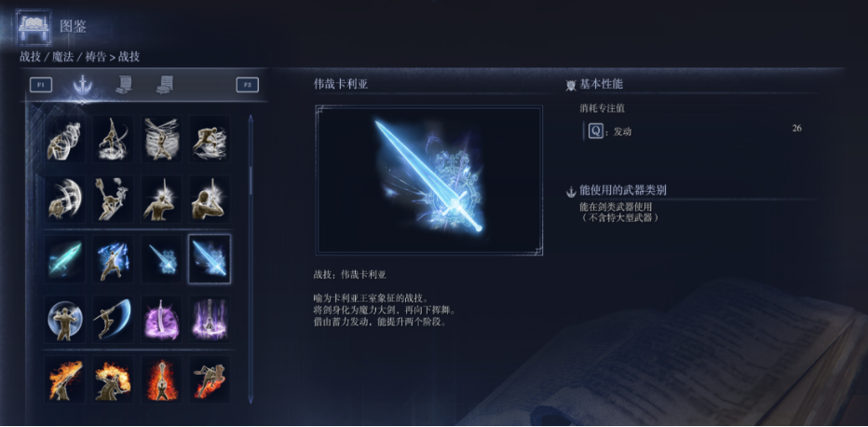This screenshot has width=868, height=427.
Task: Select the flaming sword strike skill icon
Action: tap(65, 380)
